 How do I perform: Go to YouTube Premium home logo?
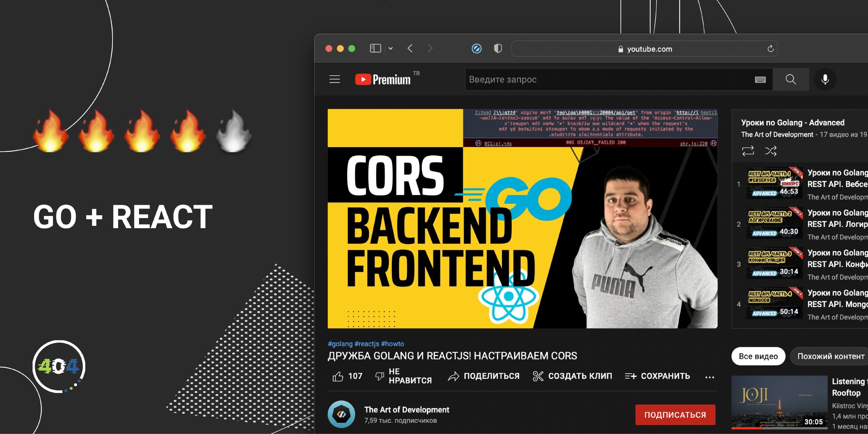coord(383,80)
